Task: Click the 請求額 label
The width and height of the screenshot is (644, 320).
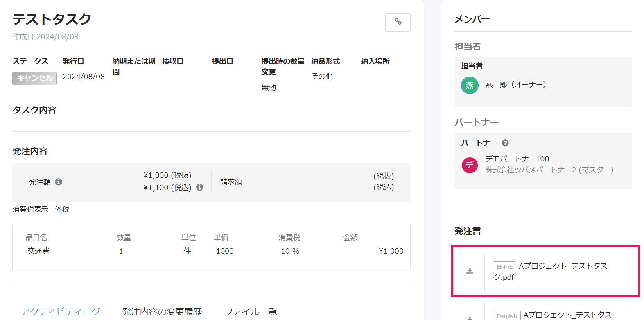Action: coord(231,182)
